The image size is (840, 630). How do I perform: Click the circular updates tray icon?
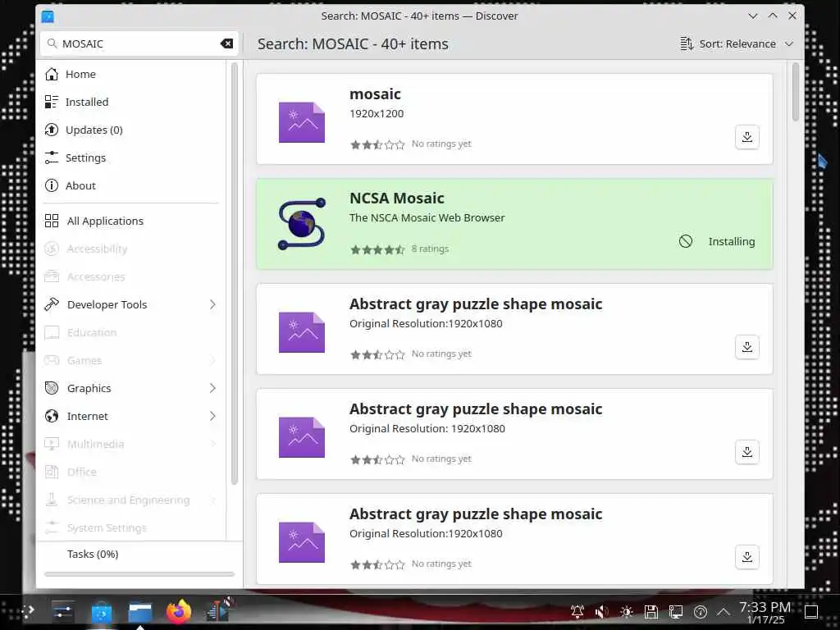[x=701, y=611]
